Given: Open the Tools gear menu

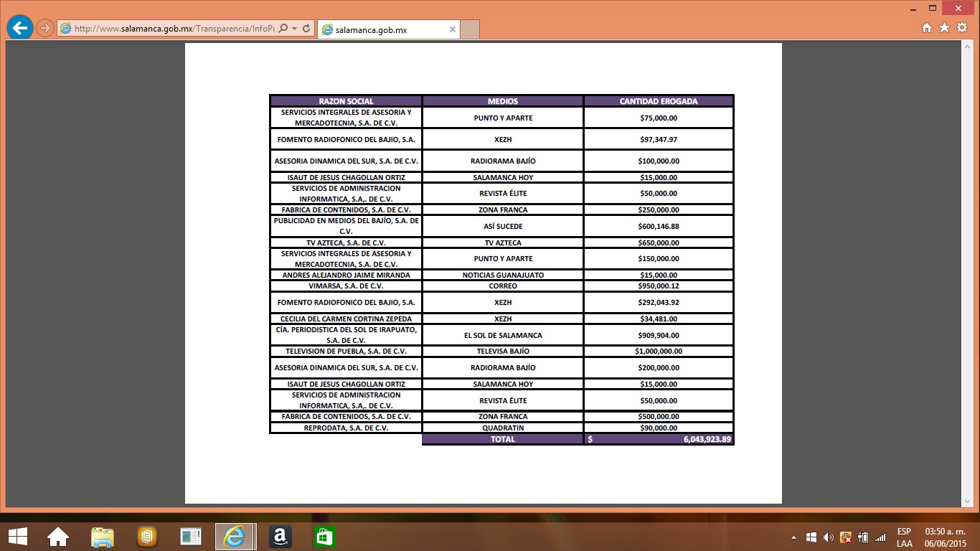Looking at the screenshot, I should [x=962, y=28].
